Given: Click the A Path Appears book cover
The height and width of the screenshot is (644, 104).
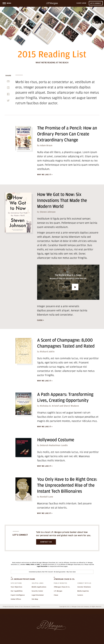Looking at the screenshot, I should click(x=23, y=404).
